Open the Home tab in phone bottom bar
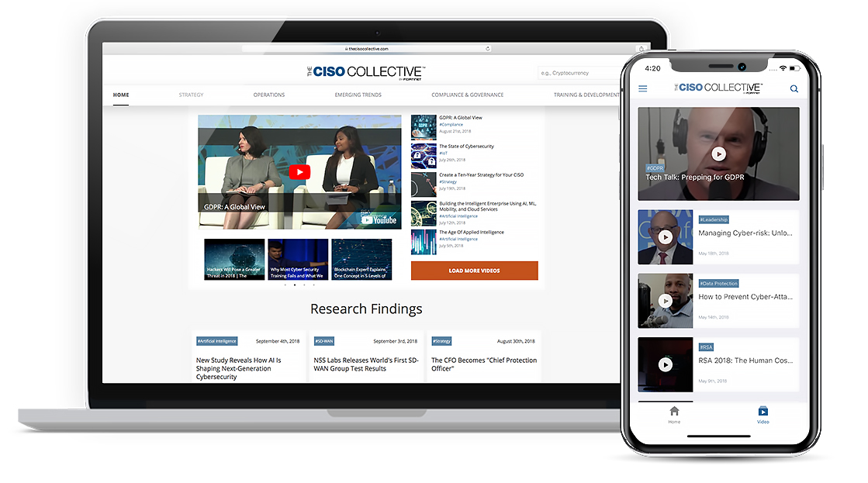 [x=674, y=415]
